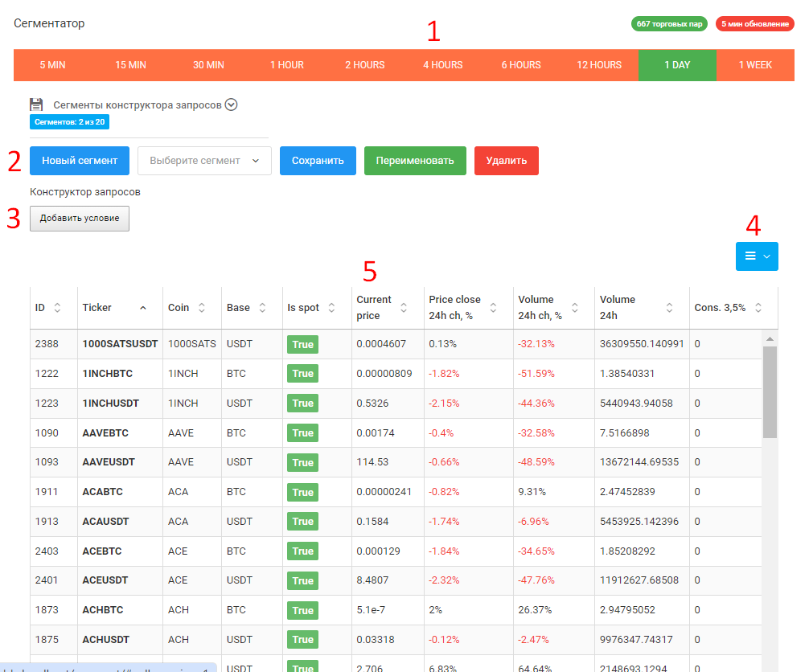Expand the segments constructor chevron icon
809x672 pixels.
(231, 104)
